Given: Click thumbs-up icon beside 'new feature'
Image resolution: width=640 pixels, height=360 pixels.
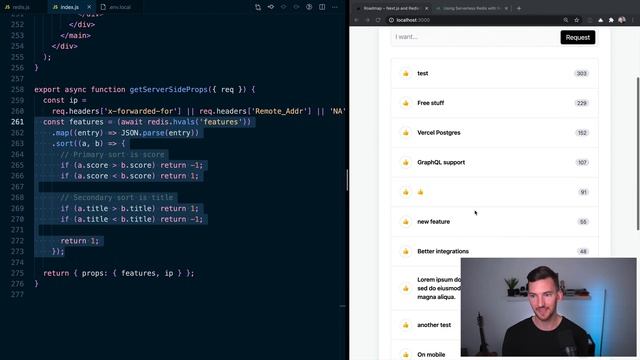Looking at the screenshot, I should pyautogui.click(x=405, y=222).
